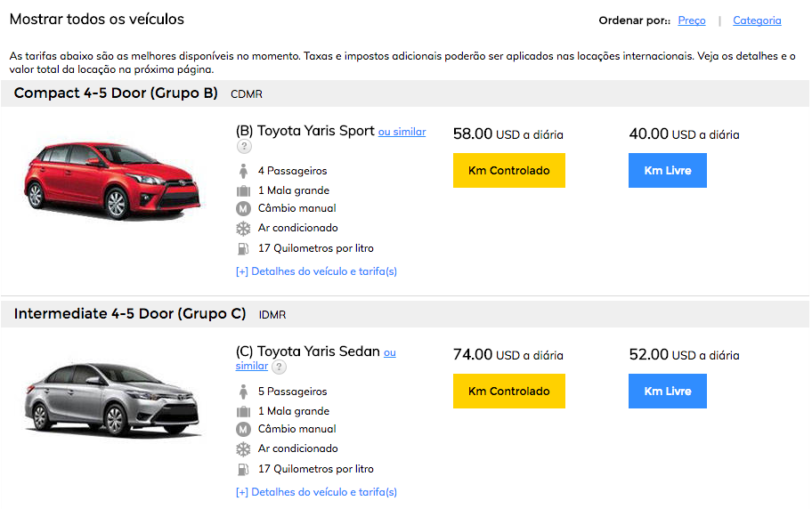Image resolution: width=812 pixels, height=509 pixels.
Task: Click air conditioning snowflake icon for Yaris Sedan
Action: (243, 449)
